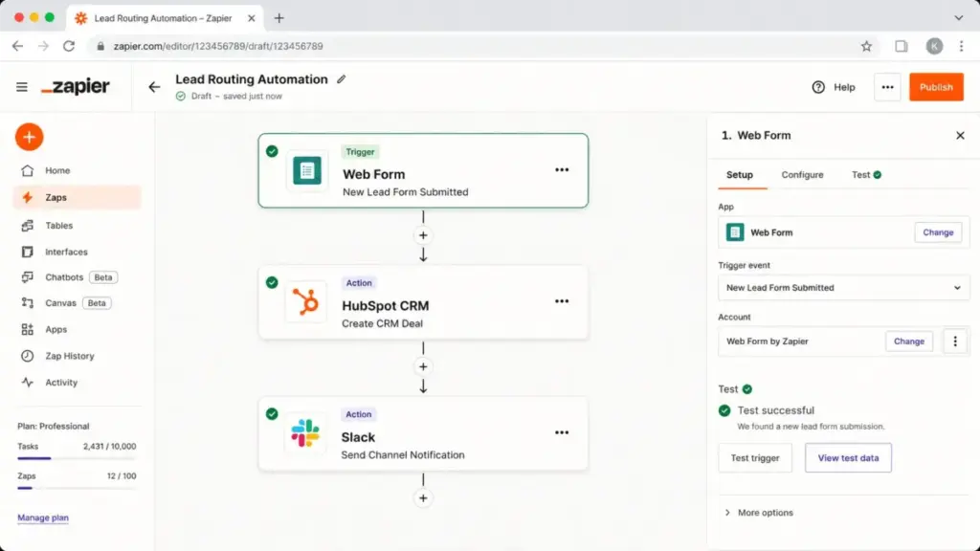This screenshot has width=980, height=551.
Task: Click View test data
Action: (x=848, y=458)
